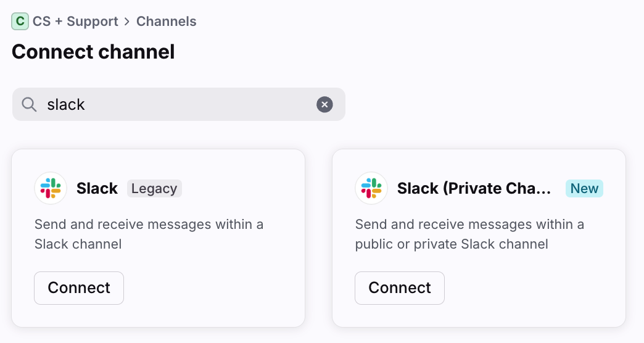The height and width of the screenshot is (343, 644).
Task: Connect the legacy Slack channel
Action: click(79, 288)
